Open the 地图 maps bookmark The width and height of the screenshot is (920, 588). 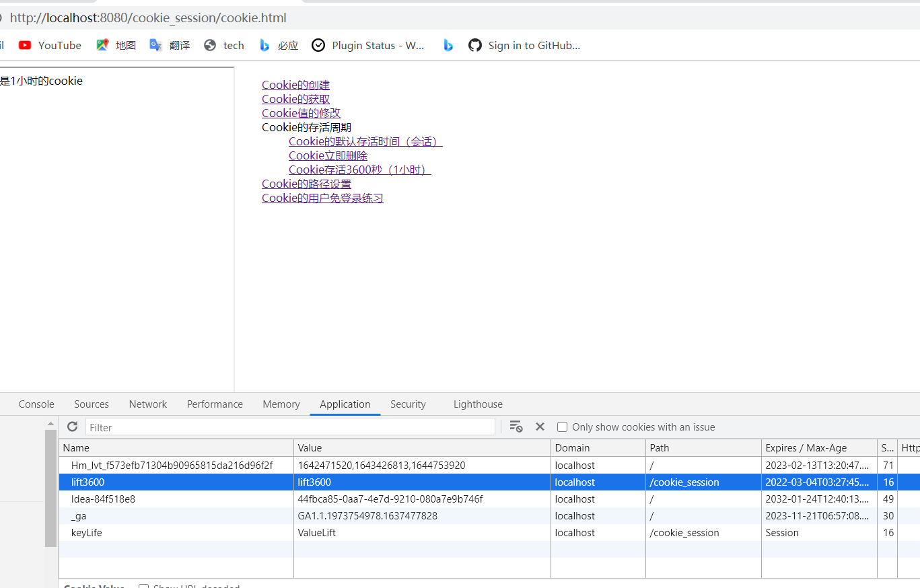pos(116,45)
